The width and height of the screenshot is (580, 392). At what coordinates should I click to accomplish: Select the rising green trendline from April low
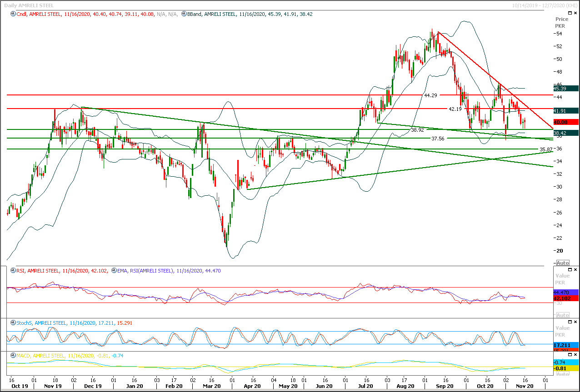pyautogui.click(x=400, y=170)
